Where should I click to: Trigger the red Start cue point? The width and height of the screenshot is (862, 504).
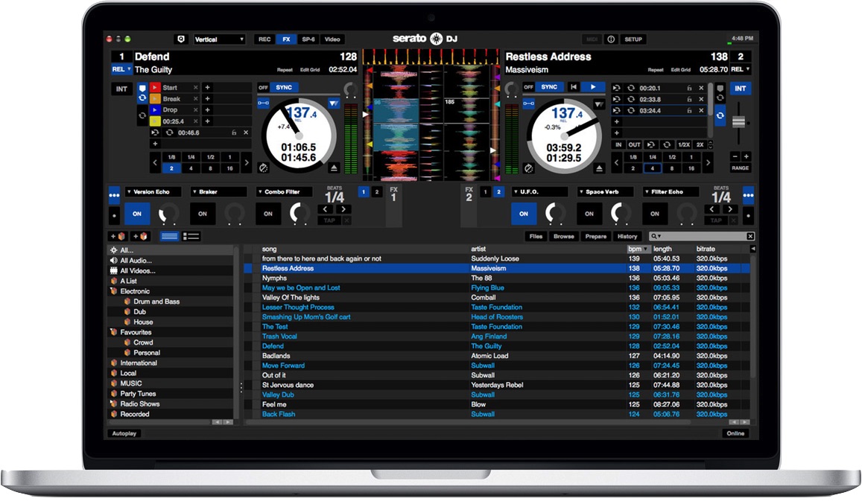(156, 87)
